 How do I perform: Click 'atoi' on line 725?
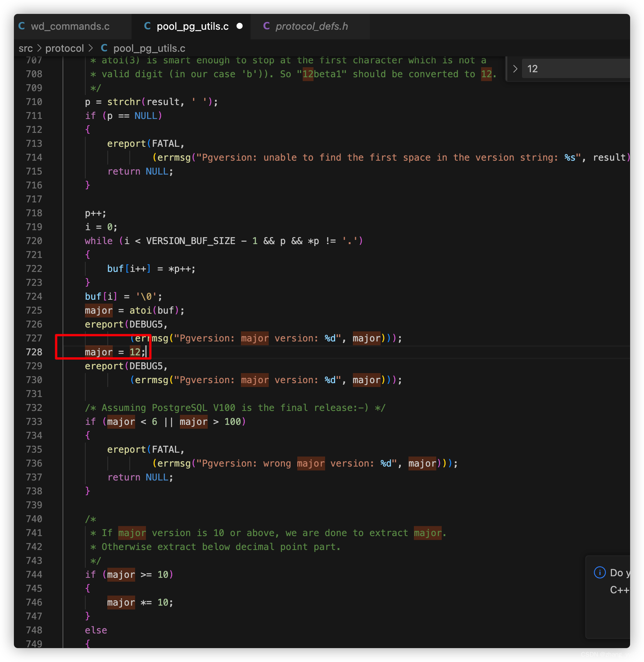(x=141, y=310)
